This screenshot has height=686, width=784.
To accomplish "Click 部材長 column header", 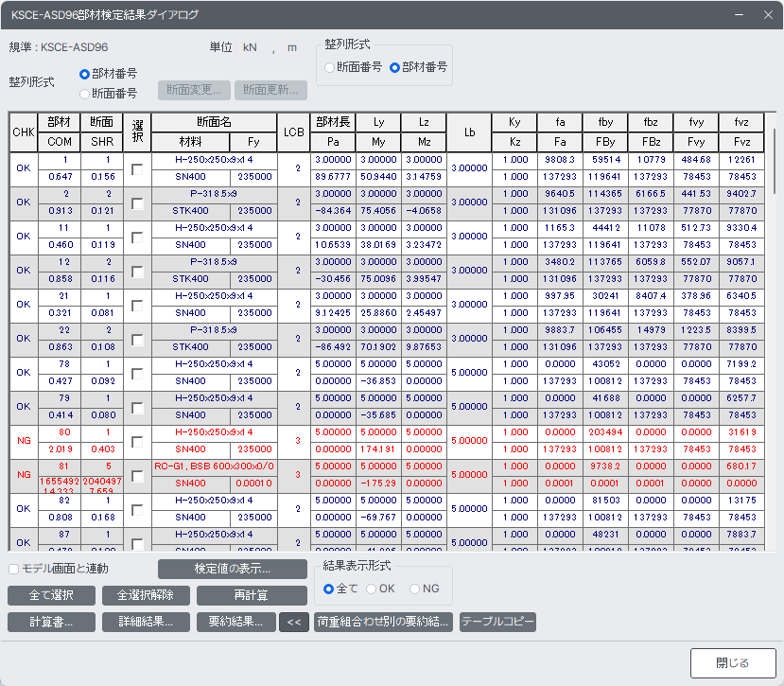I will point(333,122).
